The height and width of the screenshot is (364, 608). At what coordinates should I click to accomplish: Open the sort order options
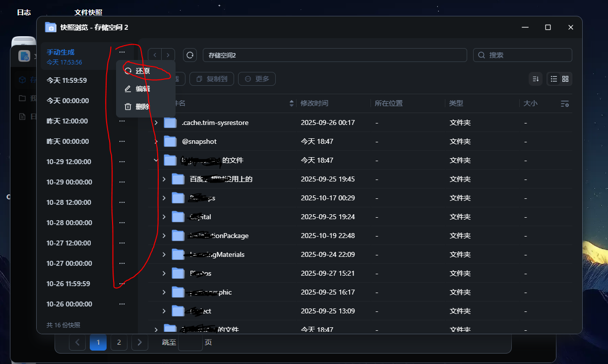(536, 79)
